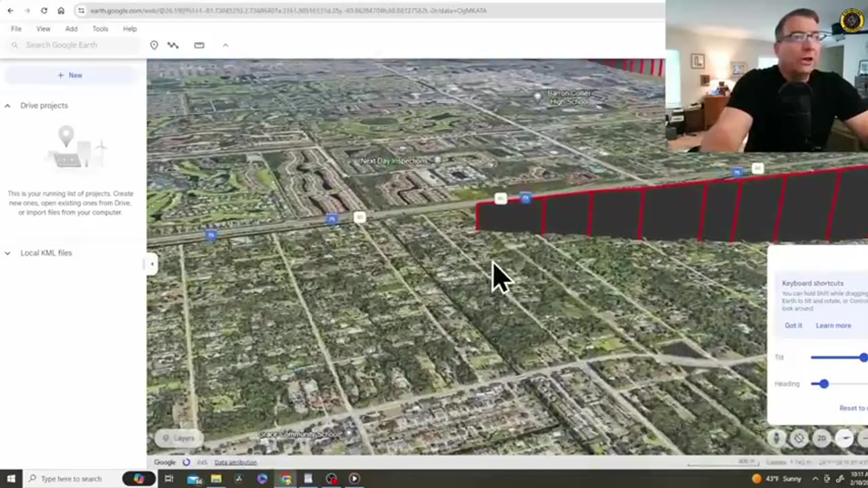Open Task View on the taskbar
This screenshot has height=488, width=868.
(169, 479)
